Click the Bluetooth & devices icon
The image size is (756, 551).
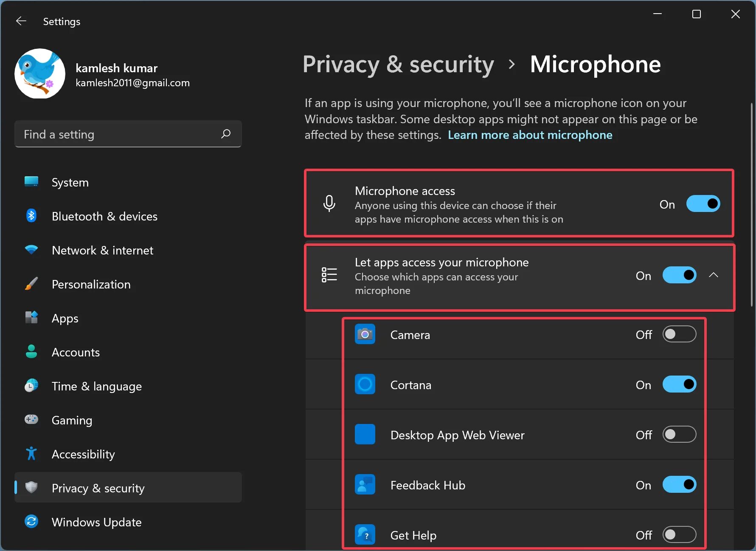point(31,216)
